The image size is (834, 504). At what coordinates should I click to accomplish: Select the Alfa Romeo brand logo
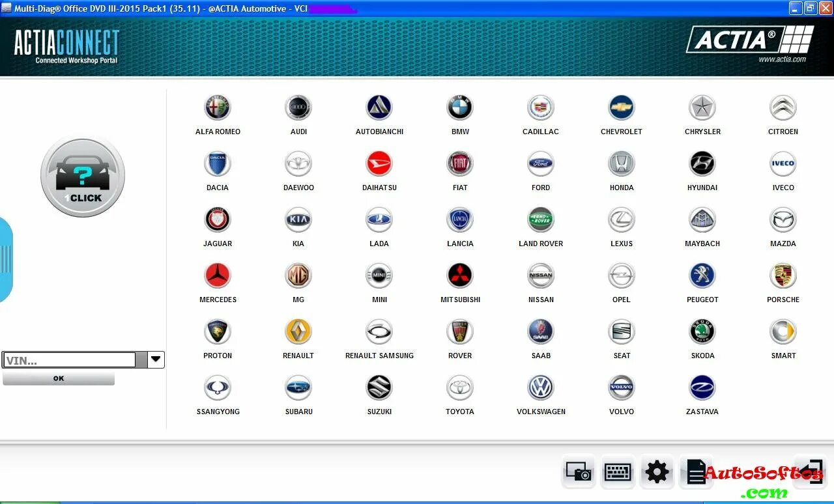(x=218, y=107)
